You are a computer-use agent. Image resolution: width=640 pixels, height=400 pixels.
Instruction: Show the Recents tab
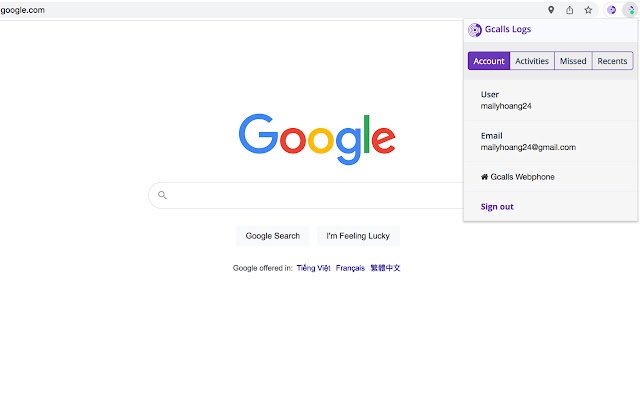click(x=612, y=61)
